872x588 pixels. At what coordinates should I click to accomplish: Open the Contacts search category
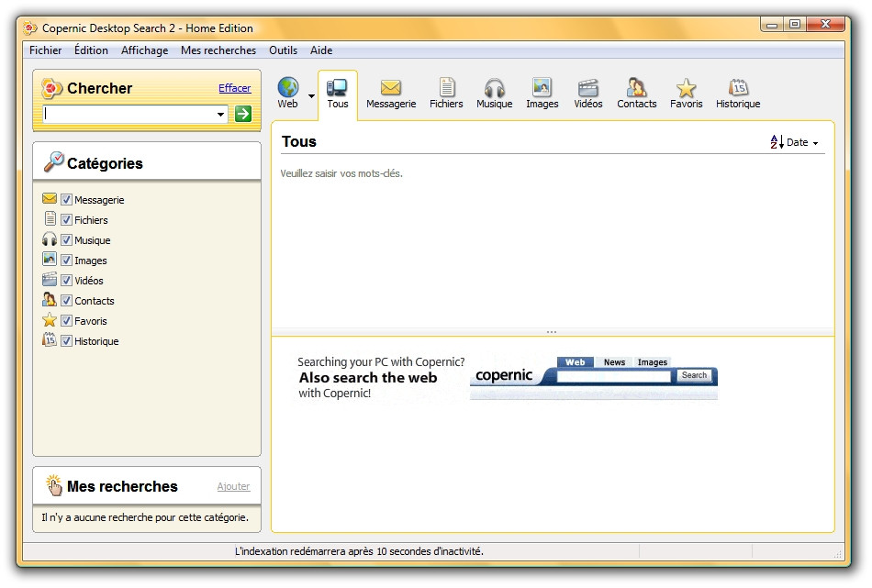point(636,89)
